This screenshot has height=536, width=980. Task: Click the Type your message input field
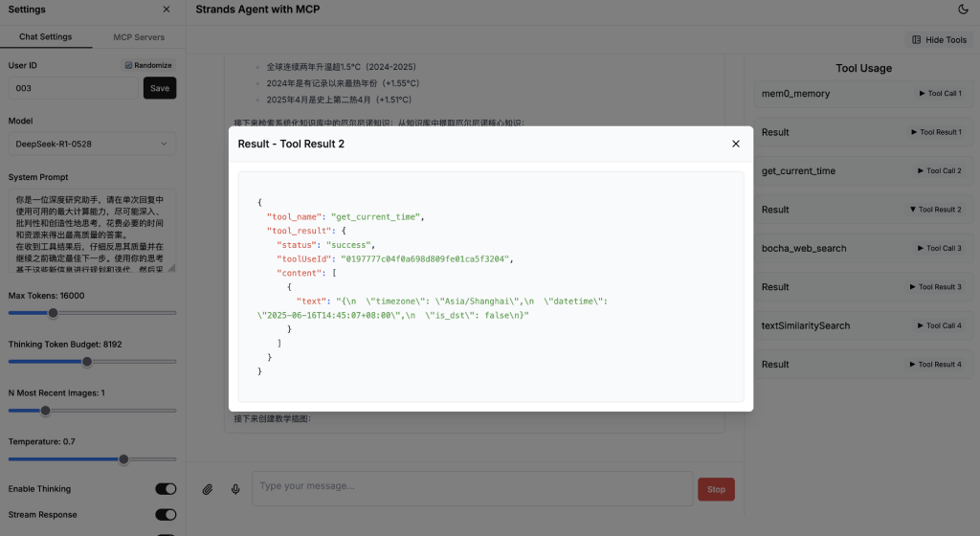(473, 488)
